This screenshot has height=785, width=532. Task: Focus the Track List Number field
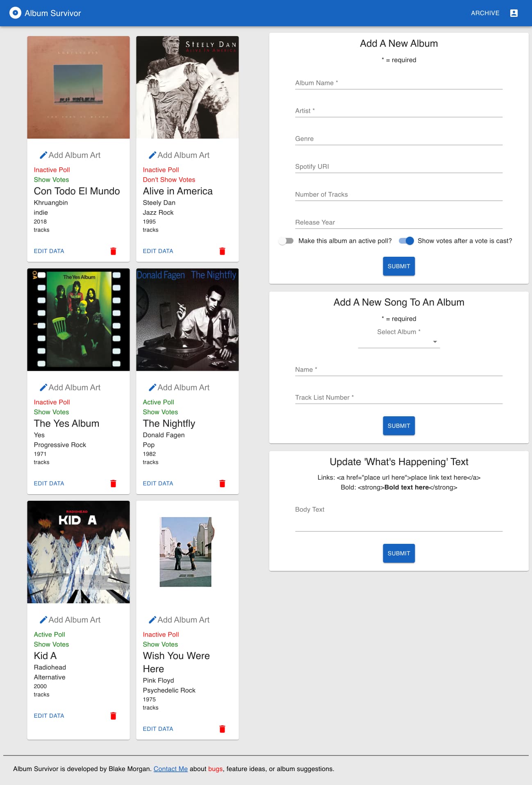tap(399, 397)
